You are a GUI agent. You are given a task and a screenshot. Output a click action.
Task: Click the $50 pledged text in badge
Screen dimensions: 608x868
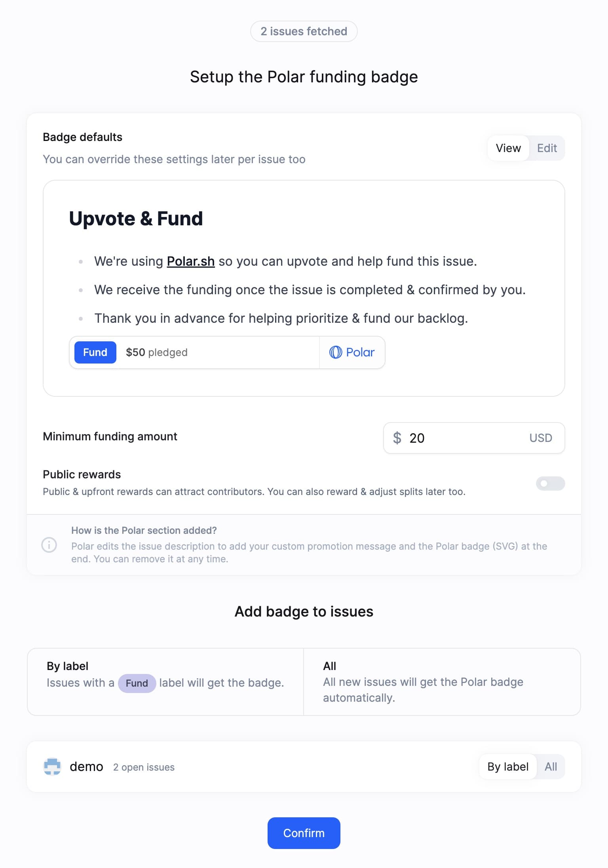pyautogui.click(x=157, y=352)
